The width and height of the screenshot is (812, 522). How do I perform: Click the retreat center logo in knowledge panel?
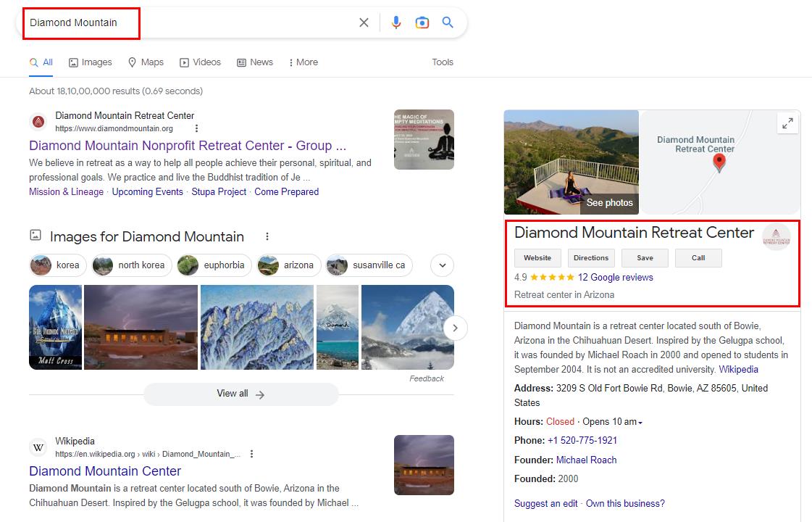click(x=777, y=236)
